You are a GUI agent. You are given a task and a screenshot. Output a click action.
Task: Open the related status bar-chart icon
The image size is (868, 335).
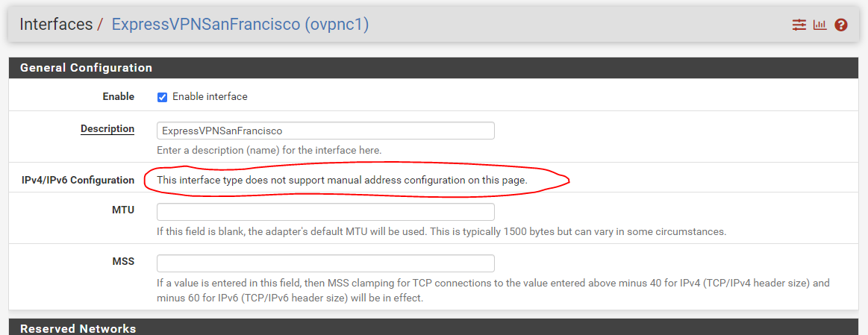coord(819,25)
